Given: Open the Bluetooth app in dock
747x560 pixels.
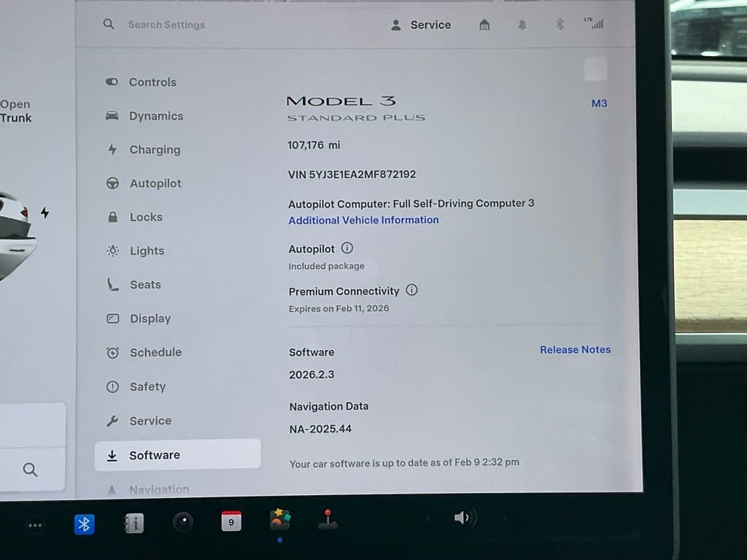Looking at the screenshot, I should tap(85, 524).
